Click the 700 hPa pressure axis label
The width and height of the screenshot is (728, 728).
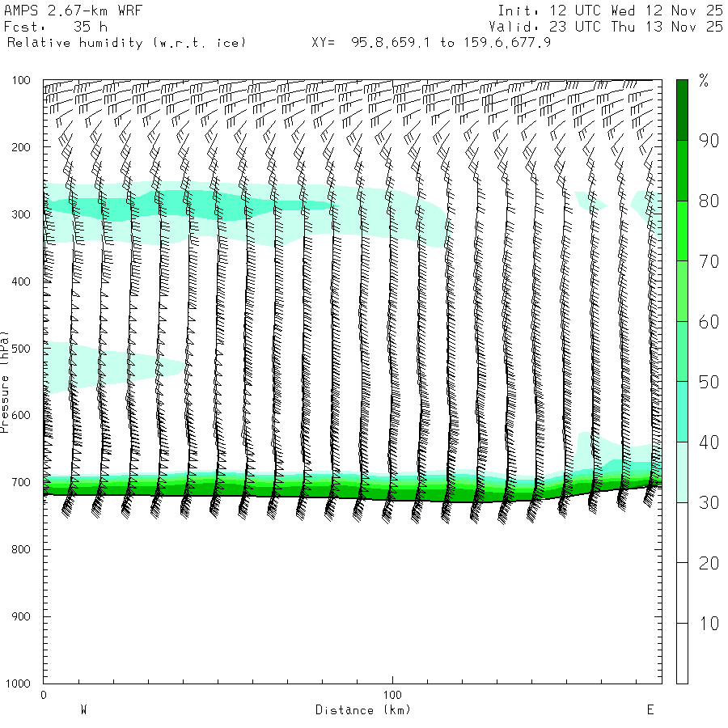[21, 482]
